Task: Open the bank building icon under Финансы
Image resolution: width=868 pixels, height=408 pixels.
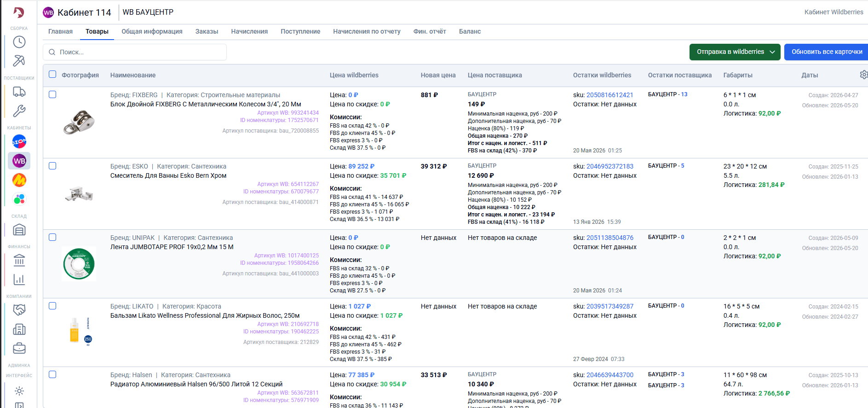Action: 19,260
